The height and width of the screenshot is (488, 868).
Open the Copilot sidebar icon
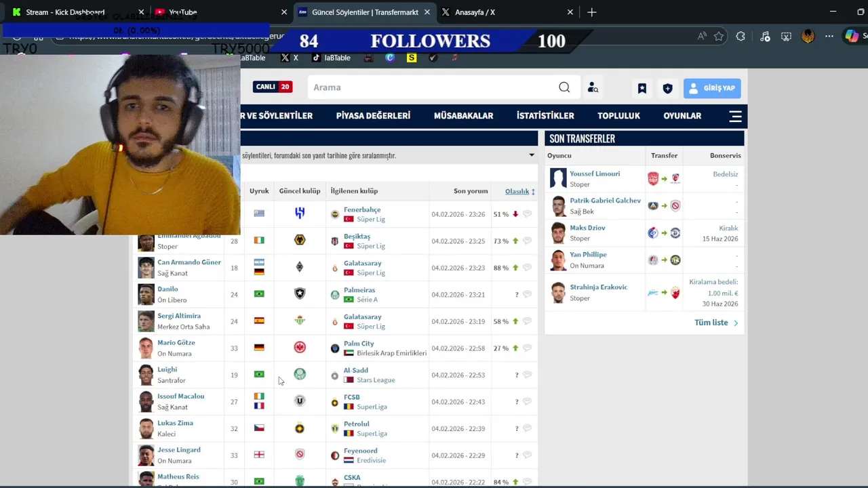[852, 37]
